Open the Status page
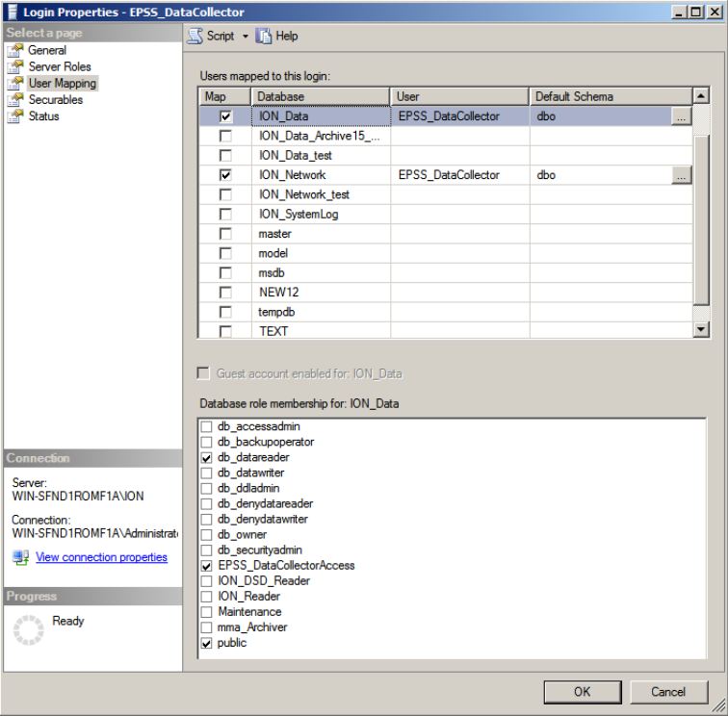Screen dimensions: 728x716 pos(43,116)
